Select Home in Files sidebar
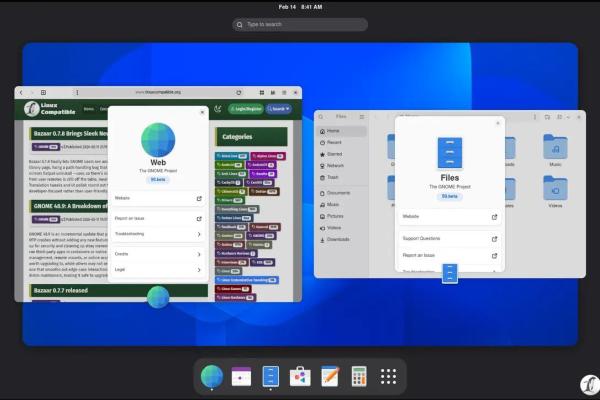The image size is (600, 400). (342, 131)
